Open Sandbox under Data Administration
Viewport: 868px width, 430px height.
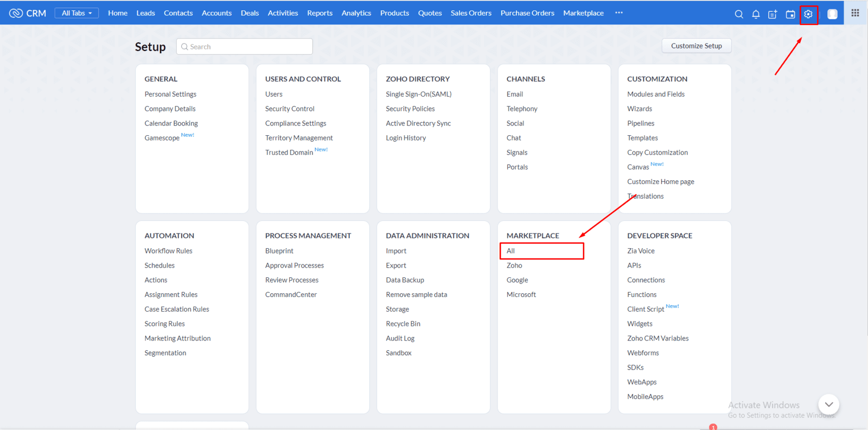pos(399,353)
